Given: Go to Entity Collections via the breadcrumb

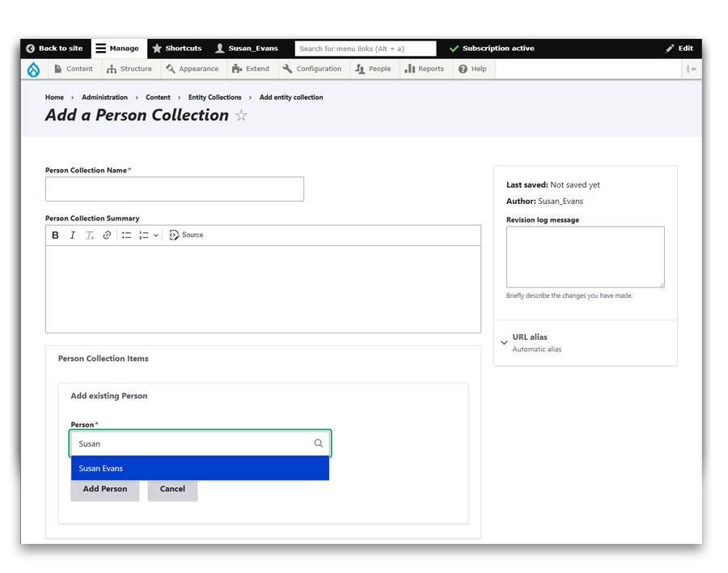Looking at the screenshot, I should click(x=214, y=98).
